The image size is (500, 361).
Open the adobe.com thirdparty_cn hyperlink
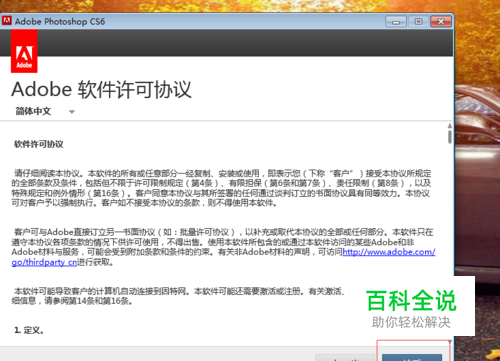tap(389, 252)
